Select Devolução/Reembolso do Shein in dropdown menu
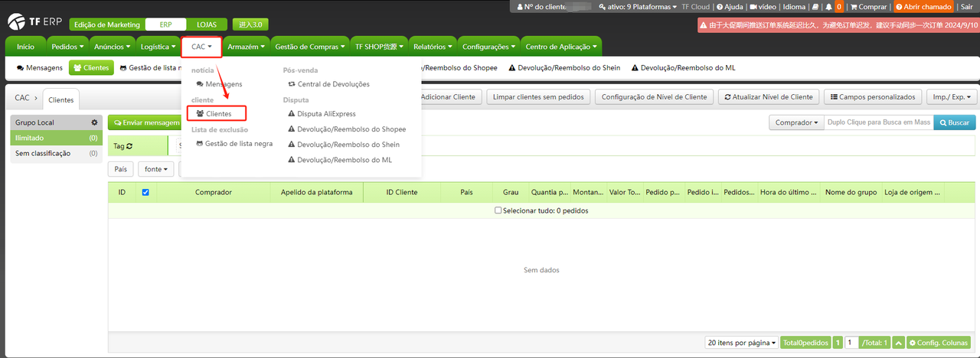980x358 pixels. (x=343, y=145)
